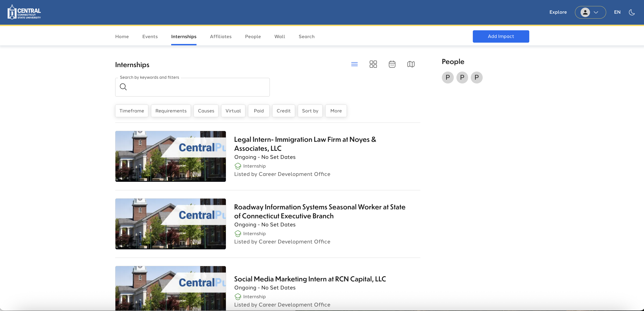Click the Add Impact button
The height and width of the screenshot is (311, 644).
[501, 37]
